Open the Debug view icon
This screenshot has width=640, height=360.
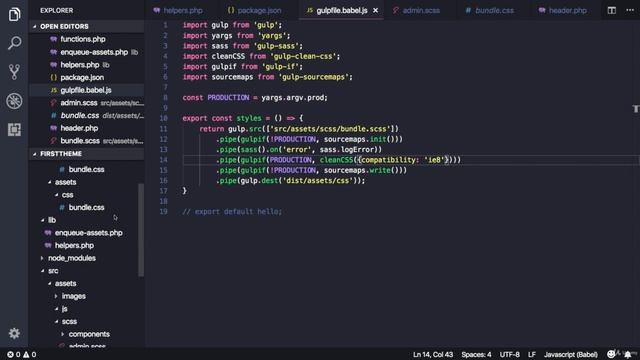tap(14, 101)
